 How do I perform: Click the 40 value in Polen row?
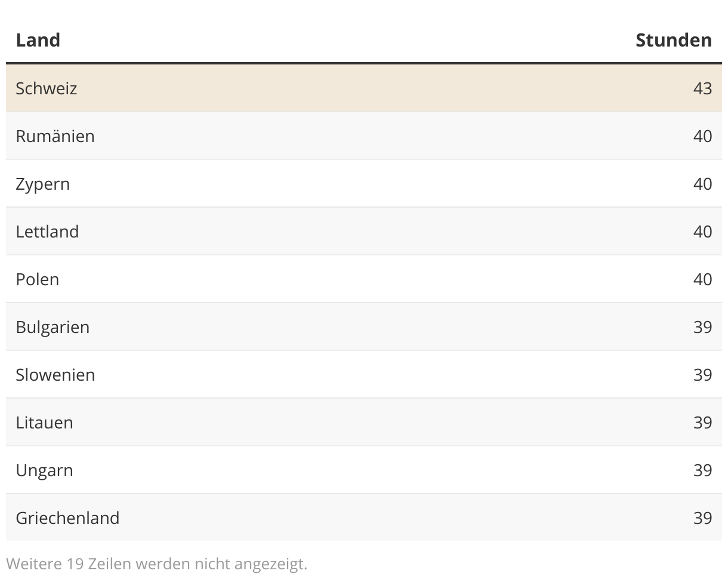pyautogui.click(x=702, y=279)
